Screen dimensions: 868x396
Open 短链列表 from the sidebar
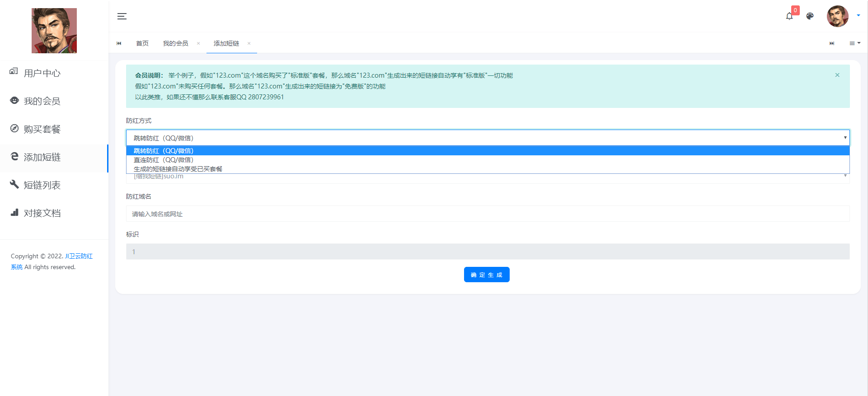point(42,185)
